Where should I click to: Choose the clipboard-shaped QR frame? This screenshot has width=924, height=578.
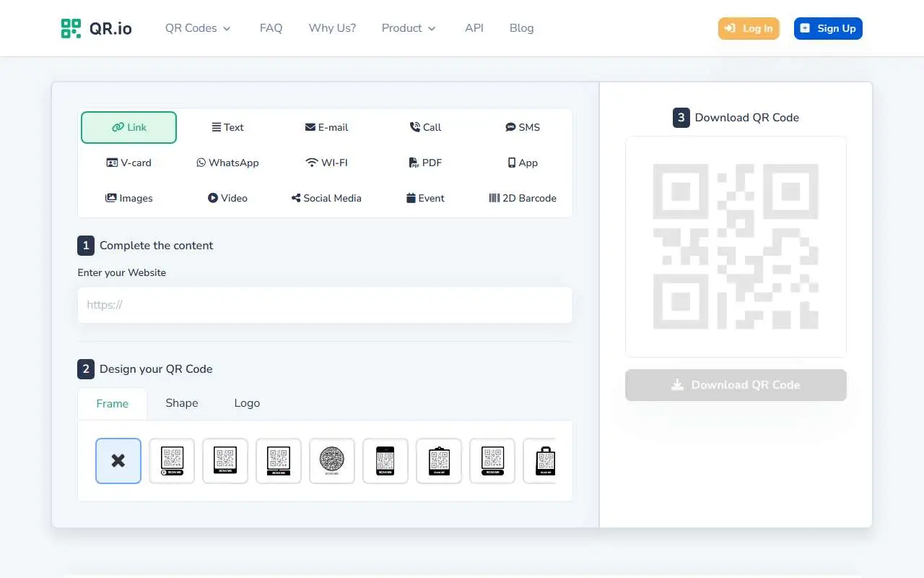(x=439, y=461)
